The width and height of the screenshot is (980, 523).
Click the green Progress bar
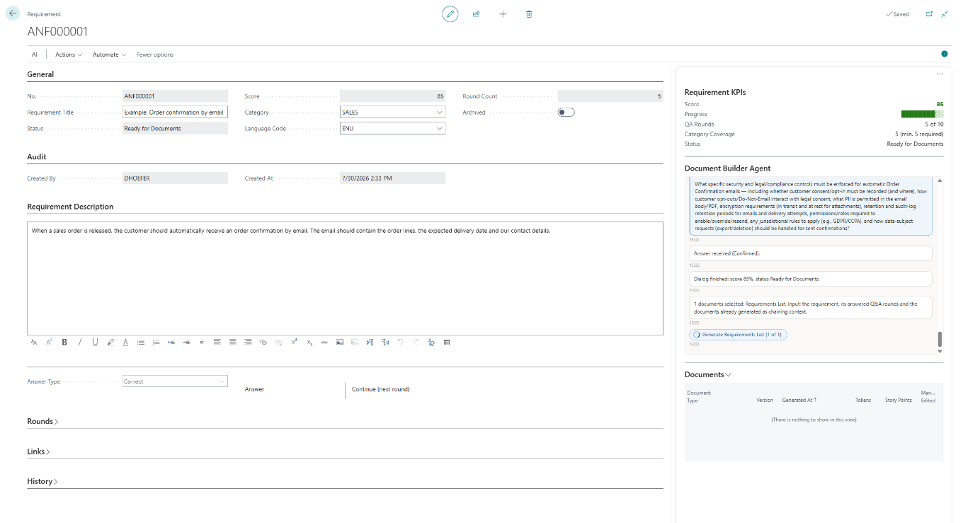pos(922,114)
